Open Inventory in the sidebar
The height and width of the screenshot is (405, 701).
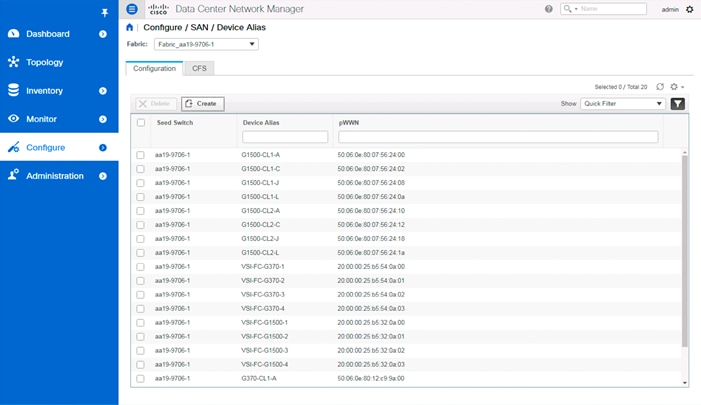click(44, 91)
